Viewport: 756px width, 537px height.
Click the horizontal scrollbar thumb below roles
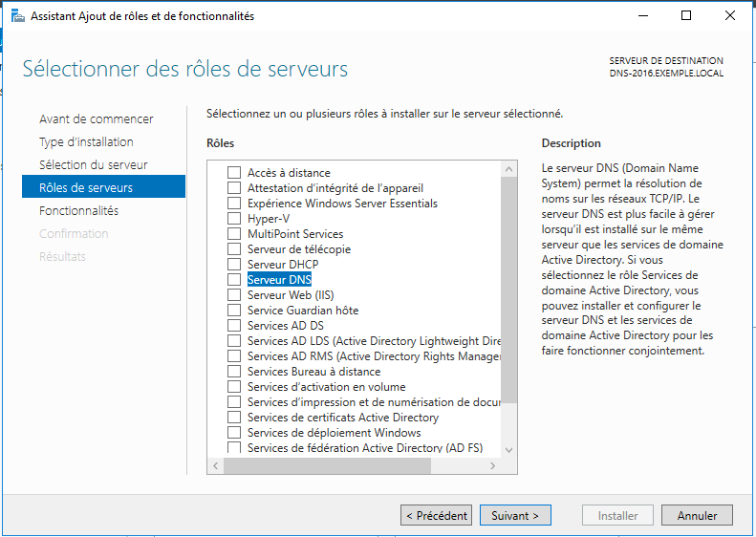(x=328, y=465)
